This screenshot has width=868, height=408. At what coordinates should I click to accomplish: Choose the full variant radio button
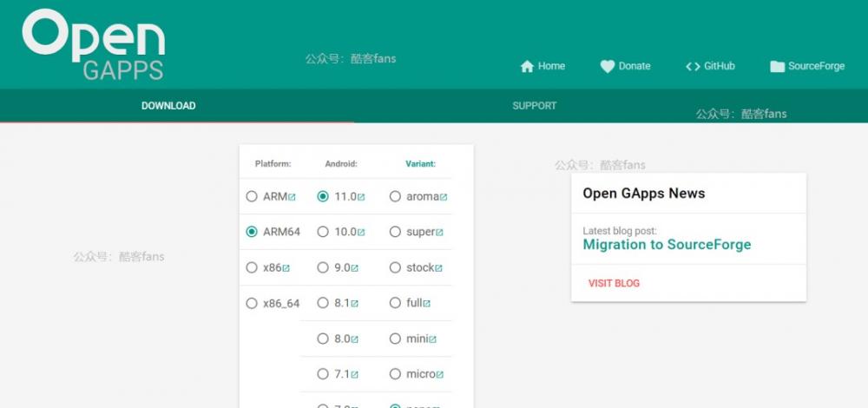coord(395,303)
